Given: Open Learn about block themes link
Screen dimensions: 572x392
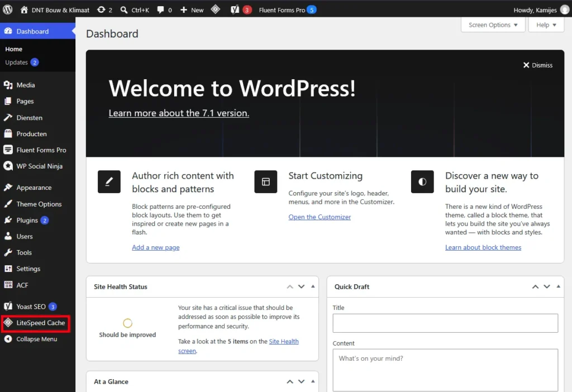Looking at the screenshot, I should click(483, 247).
